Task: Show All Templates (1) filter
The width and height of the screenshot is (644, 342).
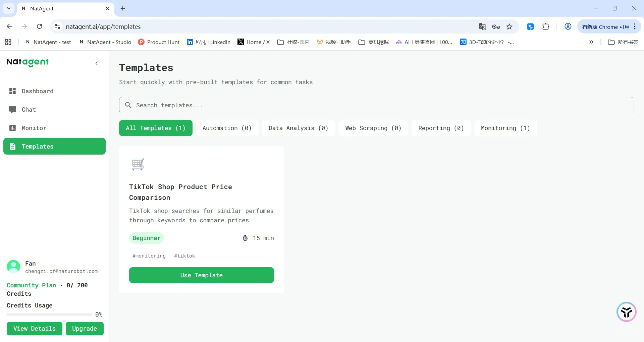Action: (156, 128)
